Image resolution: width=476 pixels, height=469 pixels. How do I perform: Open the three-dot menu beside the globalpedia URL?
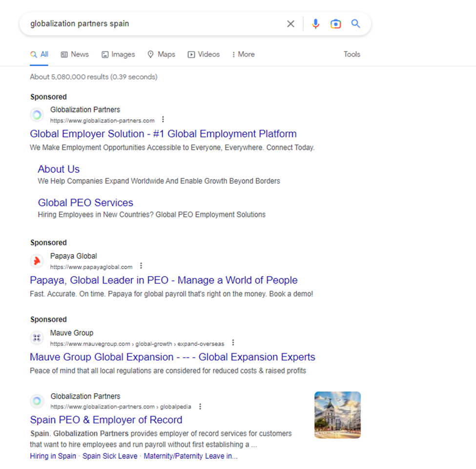200,406
